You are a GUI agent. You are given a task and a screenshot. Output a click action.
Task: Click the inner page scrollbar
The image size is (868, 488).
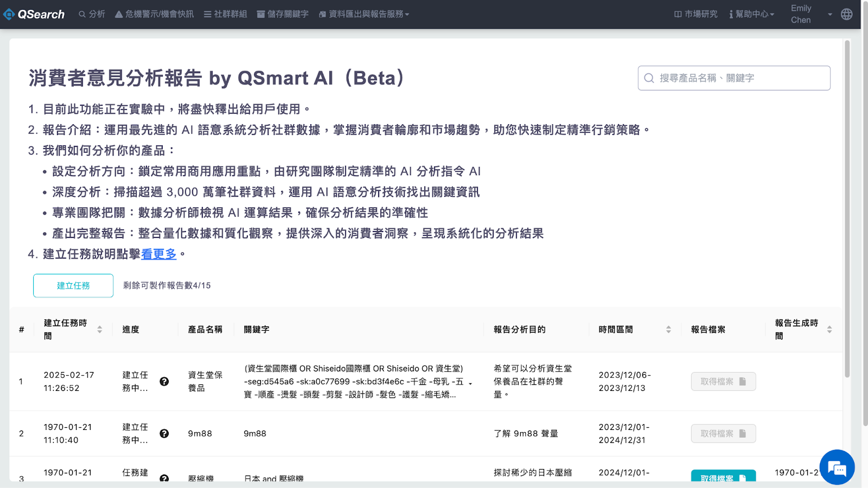point(847,209)
